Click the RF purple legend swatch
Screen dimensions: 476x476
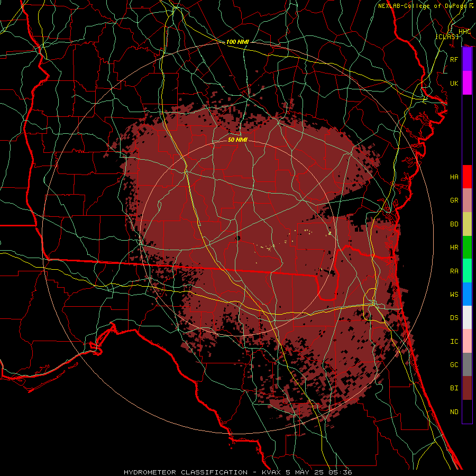467,59
